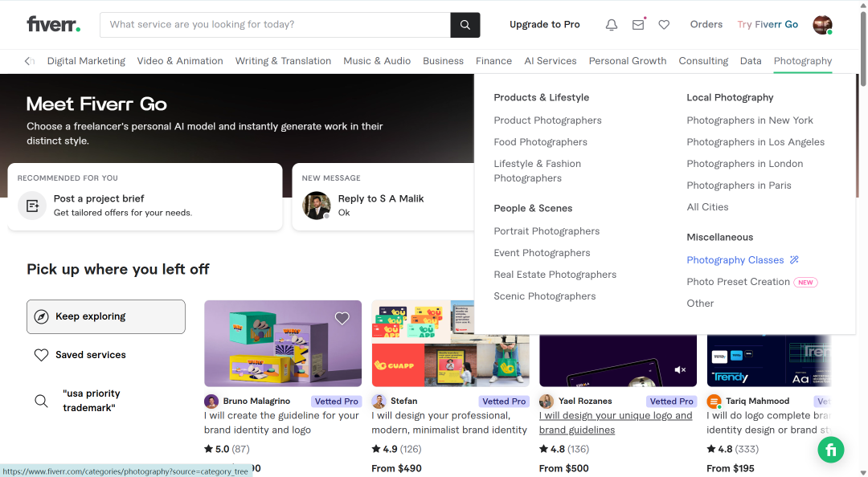Focus the service search field

point(275,25)
